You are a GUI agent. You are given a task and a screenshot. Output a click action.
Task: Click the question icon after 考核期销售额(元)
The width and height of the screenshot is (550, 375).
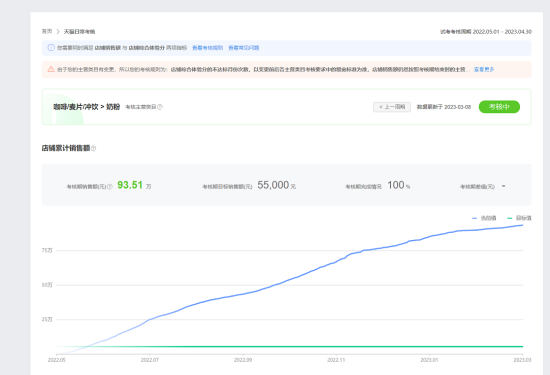tap(110, 187)
